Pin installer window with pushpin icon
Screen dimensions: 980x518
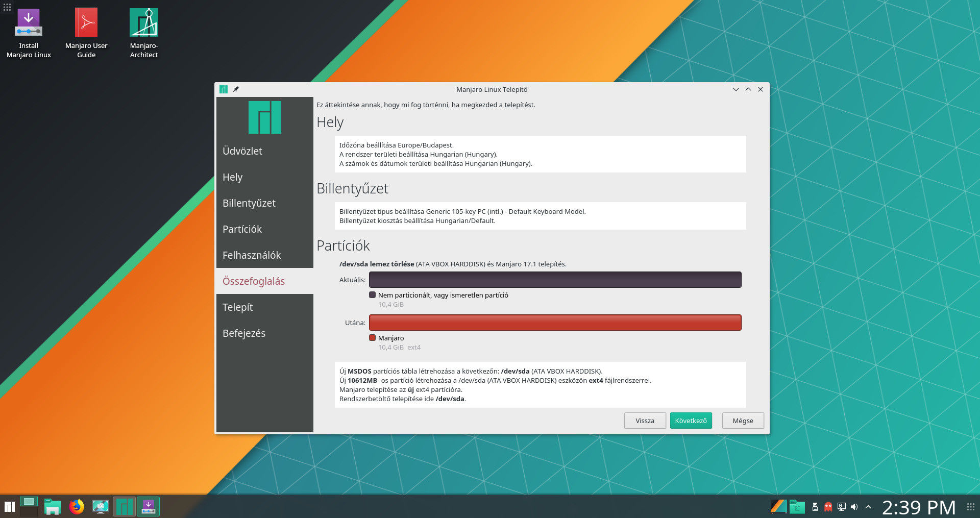[236, 89]
